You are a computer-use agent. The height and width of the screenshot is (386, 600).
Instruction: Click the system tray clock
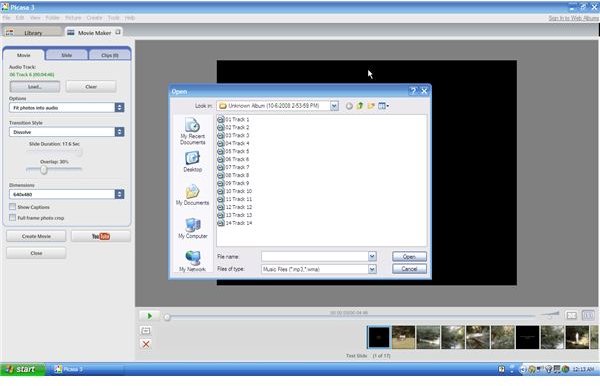(583, 369)
